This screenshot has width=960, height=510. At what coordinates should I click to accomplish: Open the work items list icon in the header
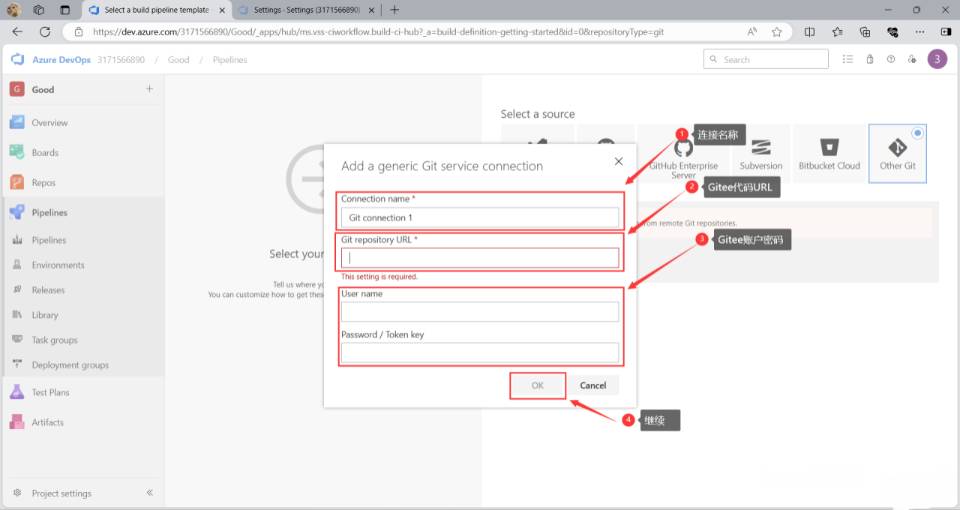pyautogui.click(x=847, y=59)
